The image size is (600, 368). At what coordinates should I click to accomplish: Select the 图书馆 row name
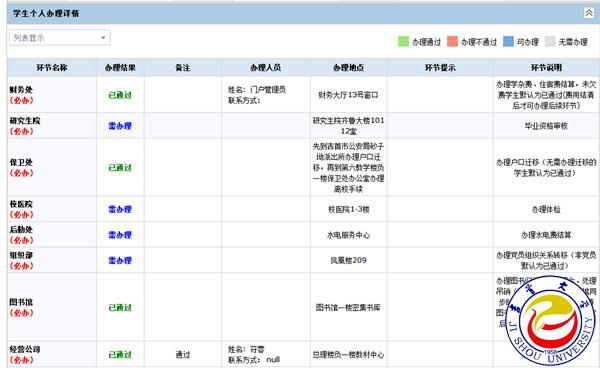pos(21,303)
